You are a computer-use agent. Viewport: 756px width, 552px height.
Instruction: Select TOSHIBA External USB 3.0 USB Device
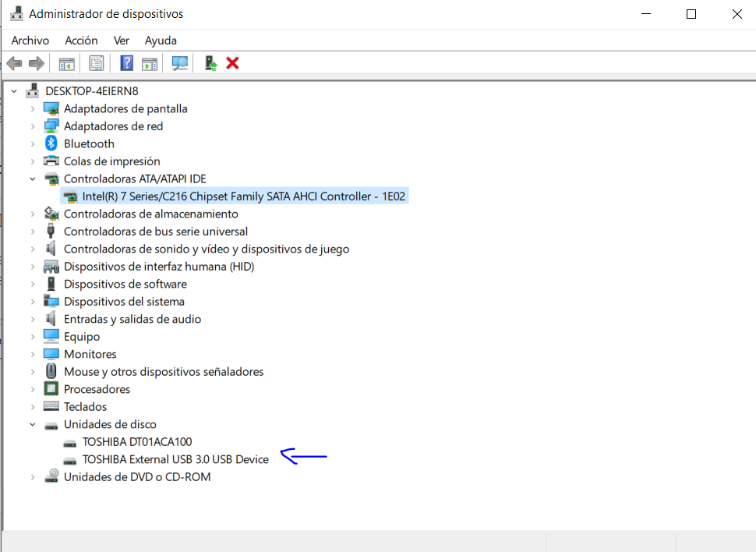[x=175, y=459]
